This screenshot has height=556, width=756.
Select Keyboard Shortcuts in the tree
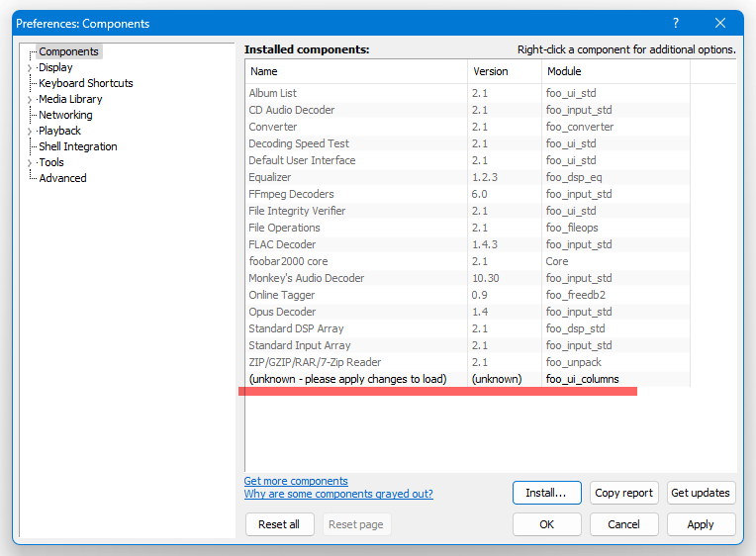[86, 83]
